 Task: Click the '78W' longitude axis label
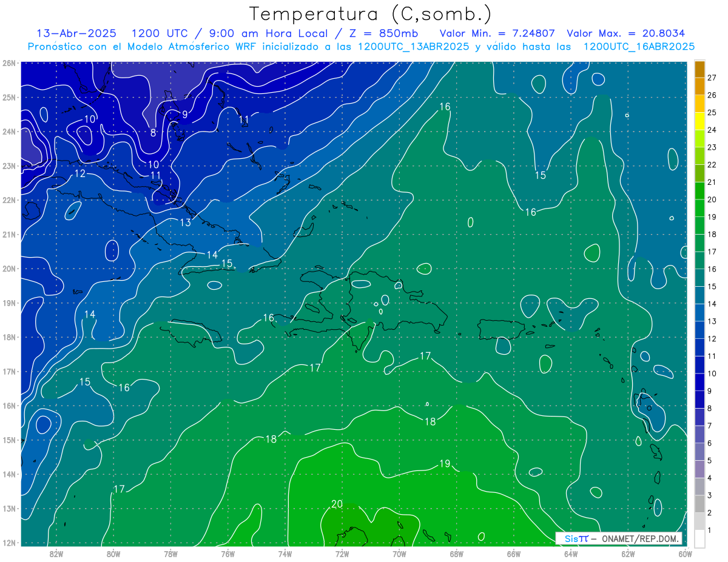(170, 554)
